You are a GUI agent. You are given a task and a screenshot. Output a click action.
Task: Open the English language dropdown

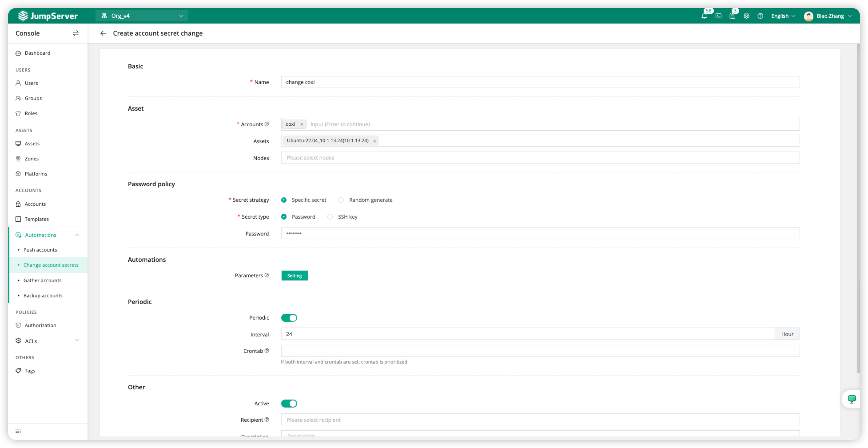(x=783, y=16)
